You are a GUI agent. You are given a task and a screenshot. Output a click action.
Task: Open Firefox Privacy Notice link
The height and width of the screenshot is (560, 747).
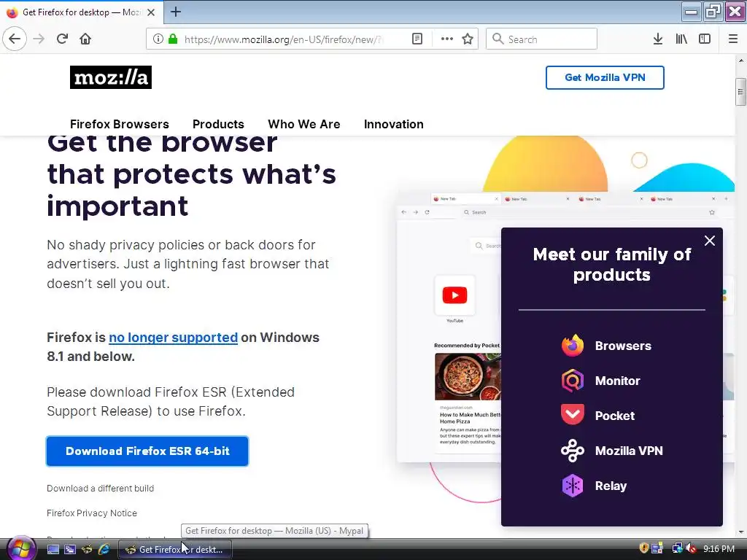click(x=91, y=513)
